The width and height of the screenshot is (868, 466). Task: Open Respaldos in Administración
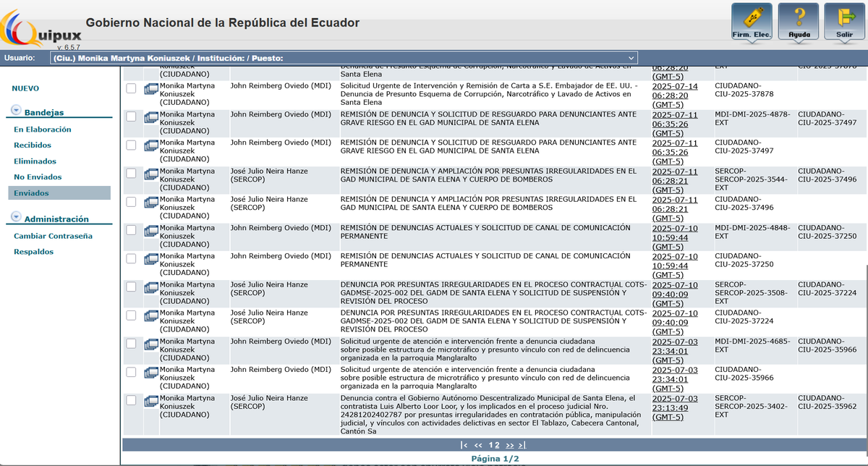pyautogui.click(x=34, y=252)
